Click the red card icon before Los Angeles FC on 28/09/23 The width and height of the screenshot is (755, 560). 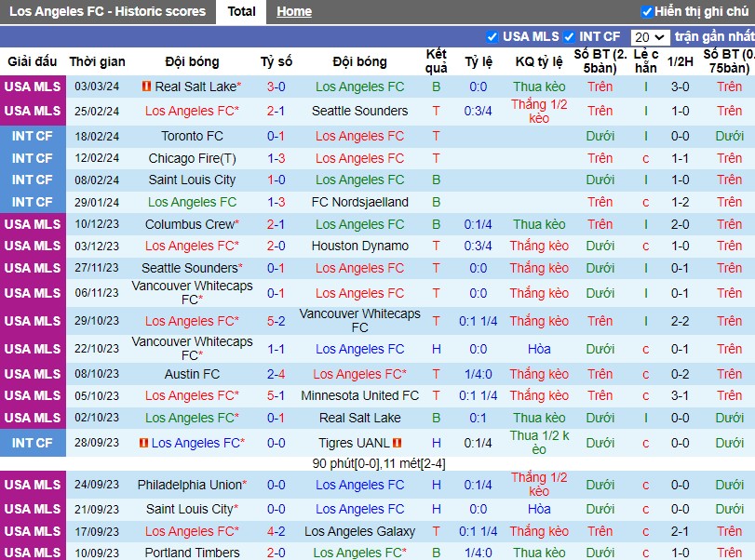(x=143, y=442)
